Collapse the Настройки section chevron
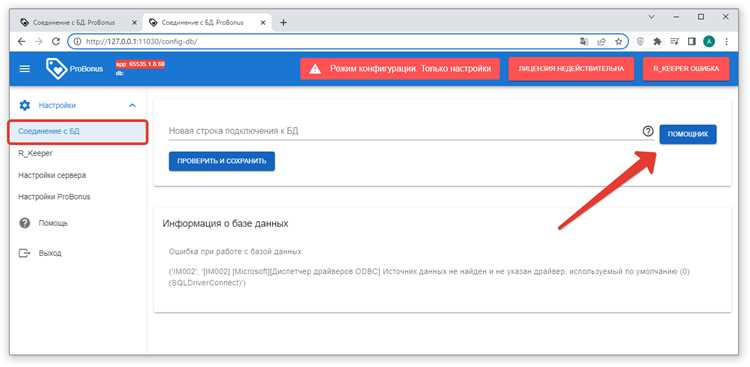This screenshot has height=367, width=750. [x=132, y=105]
